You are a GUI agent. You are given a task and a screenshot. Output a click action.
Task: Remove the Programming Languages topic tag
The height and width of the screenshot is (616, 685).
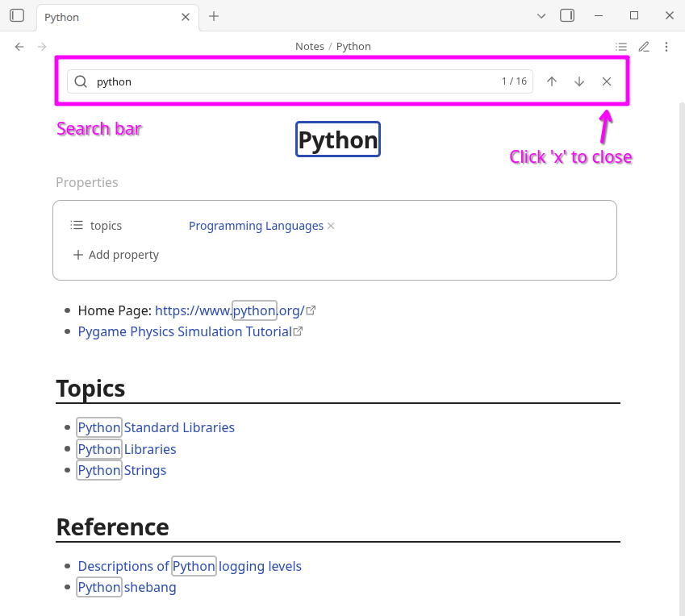pyautogui.click(x=331, y=227)
